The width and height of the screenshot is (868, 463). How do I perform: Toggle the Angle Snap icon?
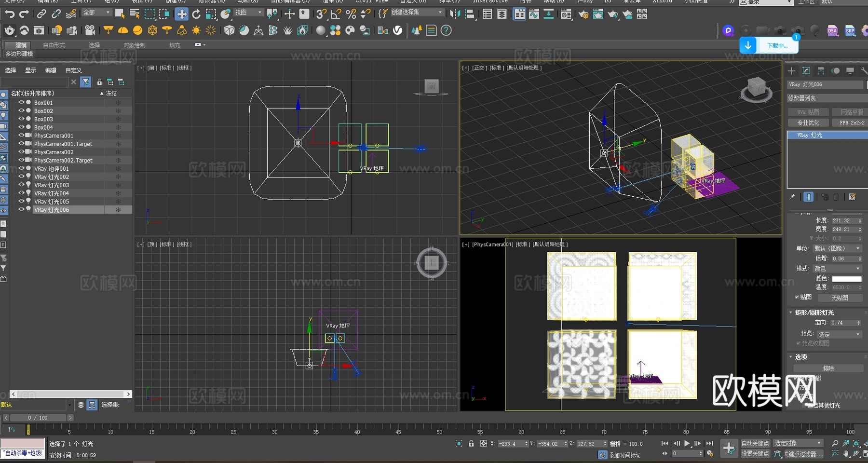[x=337, y=14]
